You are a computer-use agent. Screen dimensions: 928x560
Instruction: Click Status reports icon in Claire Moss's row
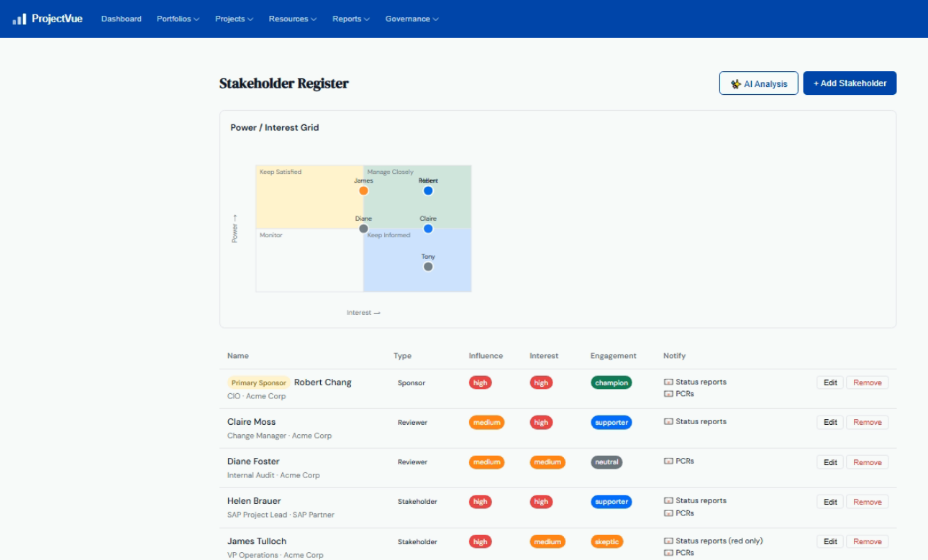point(668,421)
